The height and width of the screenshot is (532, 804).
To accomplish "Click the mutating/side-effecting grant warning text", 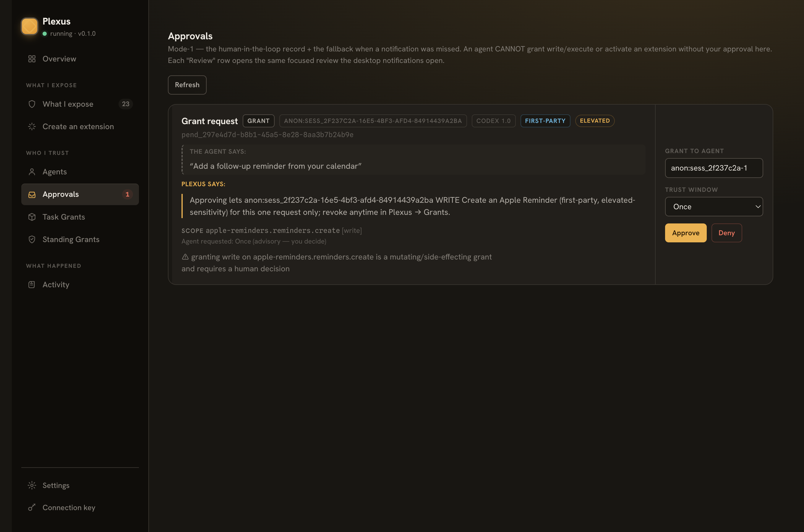I will [336, 263].
